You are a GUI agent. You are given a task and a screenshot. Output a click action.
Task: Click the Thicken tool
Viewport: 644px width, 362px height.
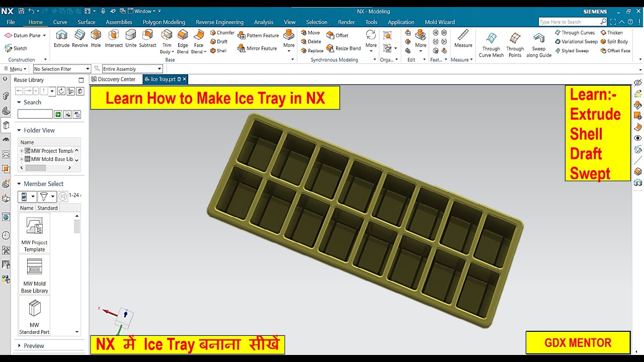[612, 33]
